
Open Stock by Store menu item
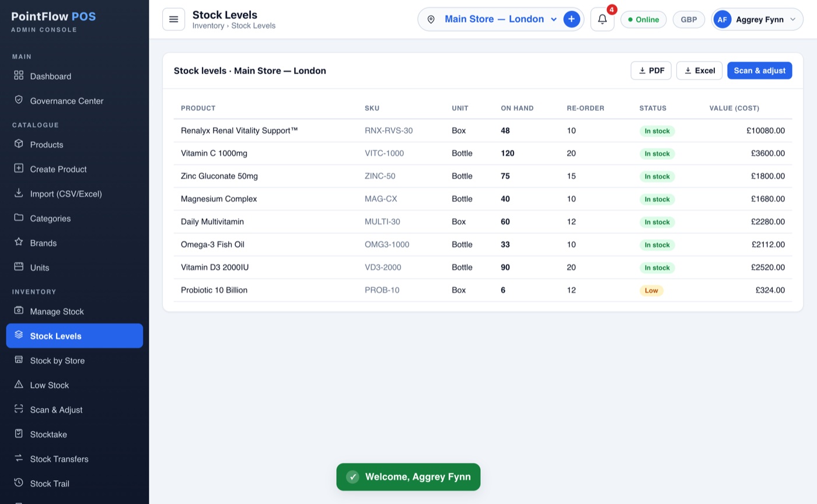[x=75, y=360]
